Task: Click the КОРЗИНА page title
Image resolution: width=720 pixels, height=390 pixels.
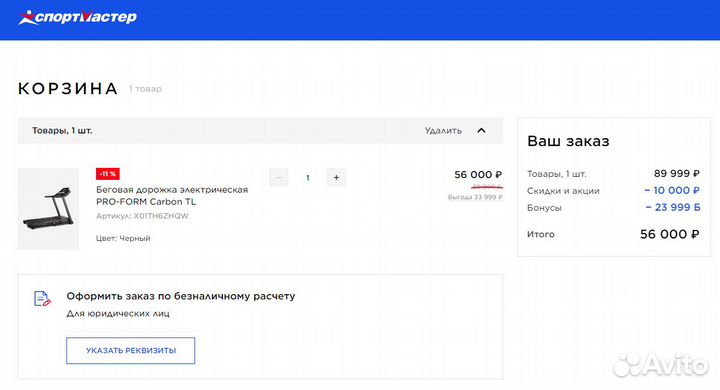Action: [x=68, y=89]
